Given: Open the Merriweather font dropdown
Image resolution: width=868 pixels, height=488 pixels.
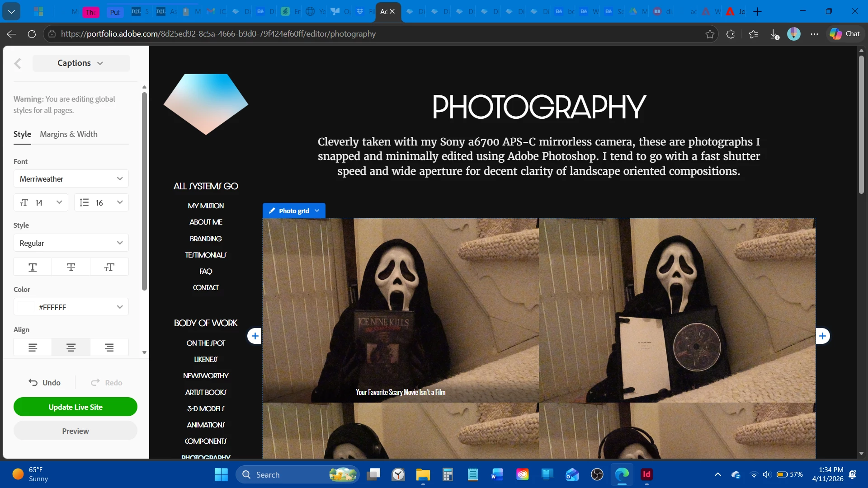Looking at the screenshot, I should [71, 179].
